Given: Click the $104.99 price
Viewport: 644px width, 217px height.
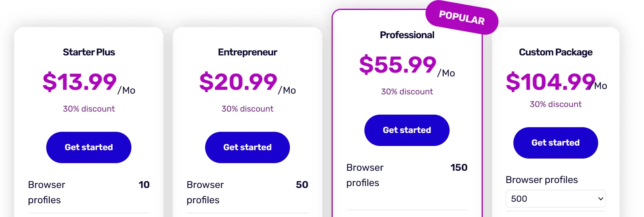Looking at the screenshot, I should (x=550, y=82).
